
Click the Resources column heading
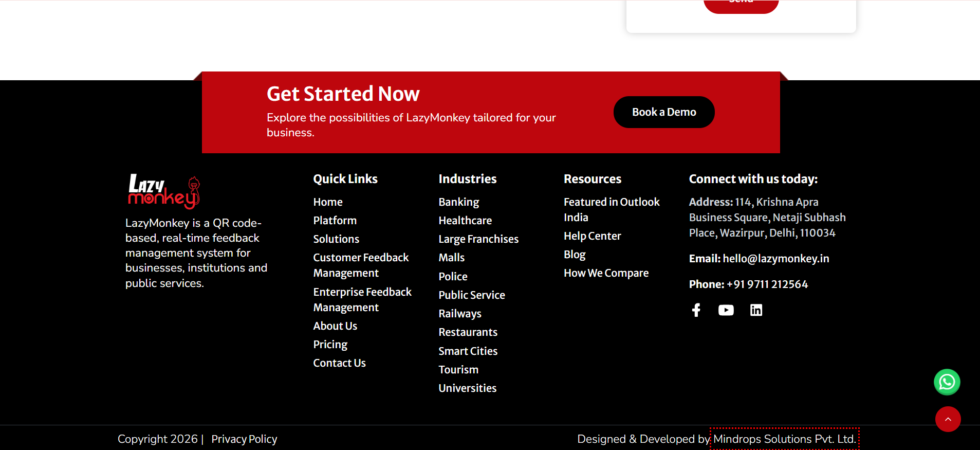click(593, 179)
